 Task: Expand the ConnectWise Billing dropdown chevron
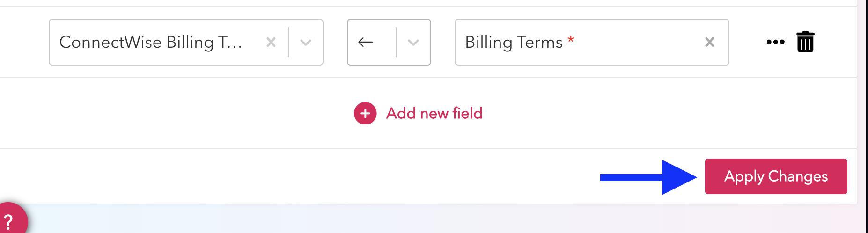(306, 42)
